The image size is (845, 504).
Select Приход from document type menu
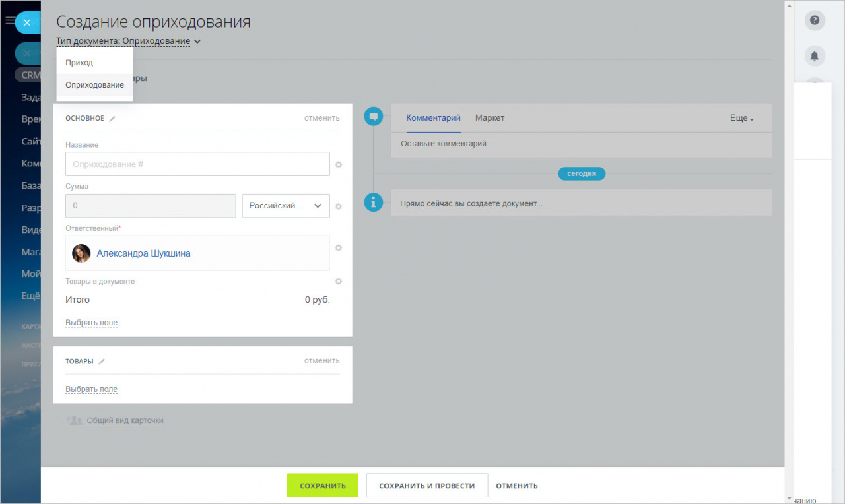(x=79, y=63)
